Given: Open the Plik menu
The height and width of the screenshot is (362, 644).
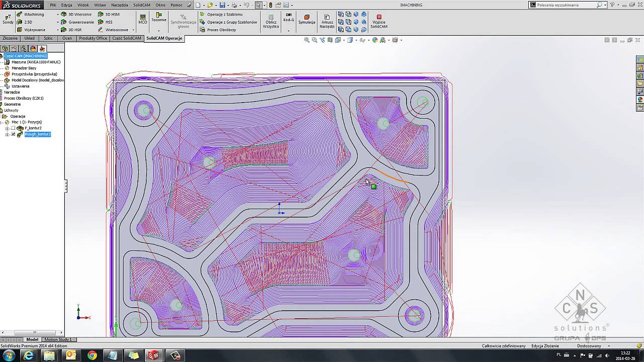Looking at the screenshot, I should pyautogui.click(x=53, y=5).
